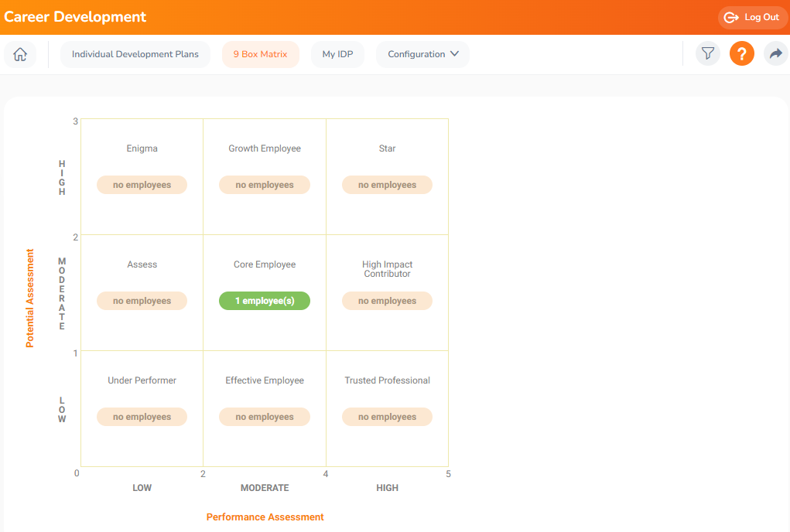This screenshot has height=532, width=790.
Task: Open the filter funnel icon
Action: coord(708,54)
